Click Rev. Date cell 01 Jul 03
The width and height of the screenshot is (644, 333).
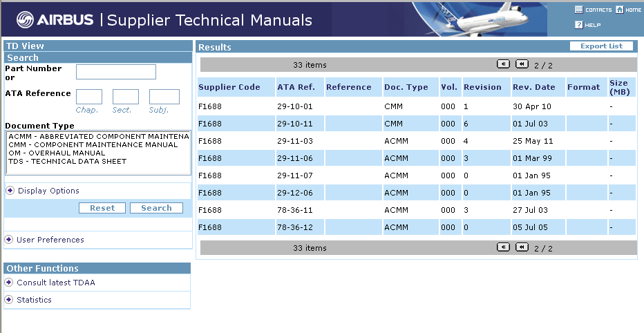(530, 124)
